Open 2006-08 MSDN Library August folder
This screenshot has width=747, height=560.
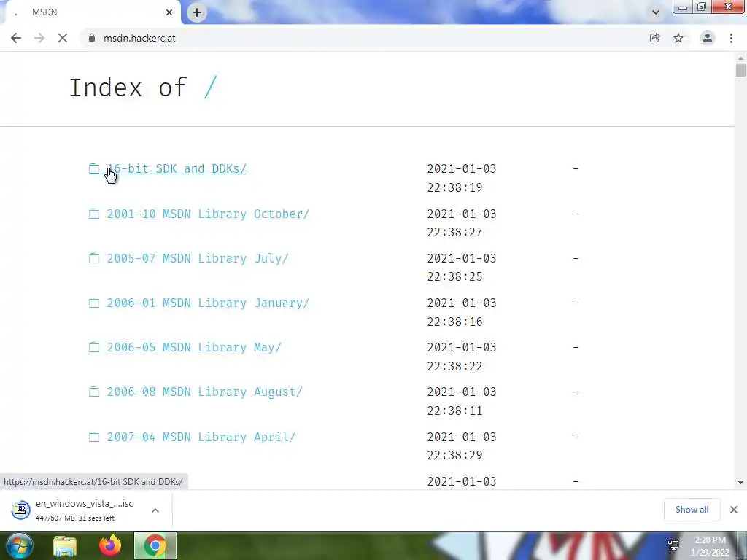pyautogui.click(x=205, y=392)
